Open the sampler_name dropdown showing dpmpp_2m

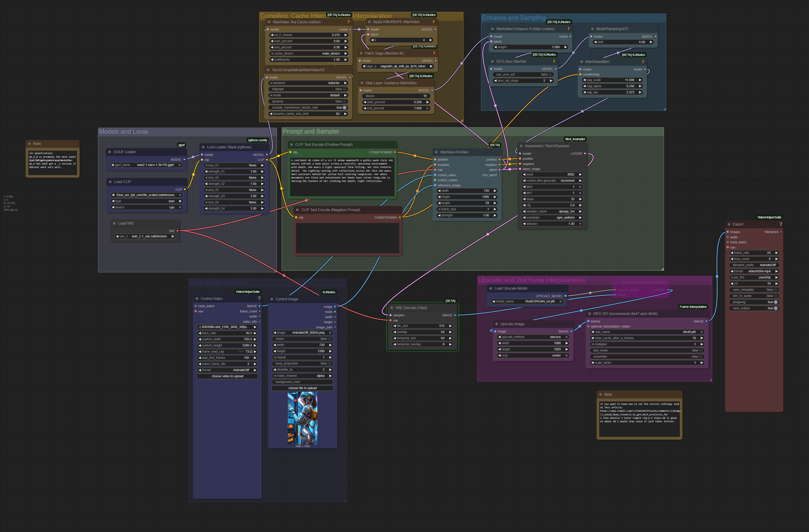[x=552, y=211]
